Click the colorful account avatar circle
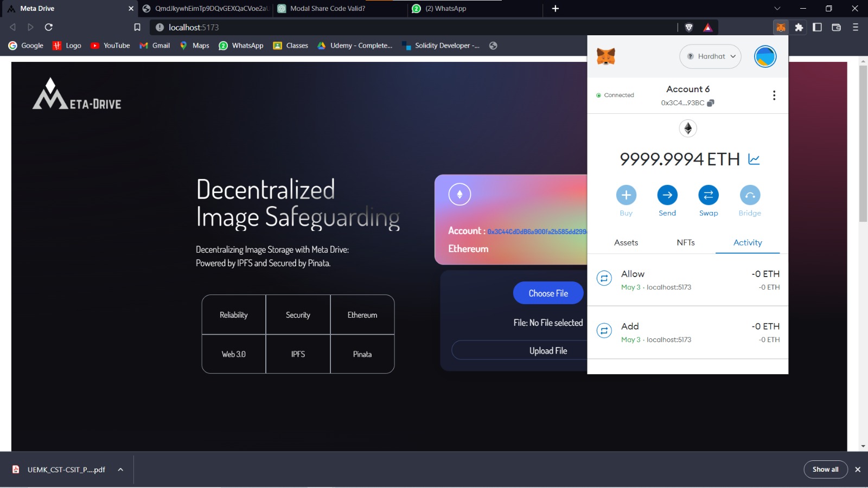The height and width of the screenshot is (488, 868). 764,56
